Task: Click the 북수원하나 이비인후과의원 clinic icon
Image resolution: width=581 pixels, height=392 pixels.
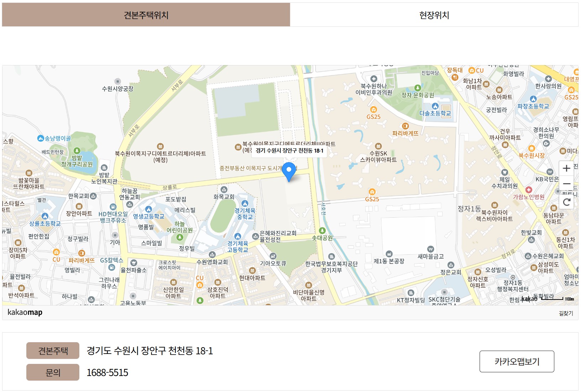Action: 374,79
